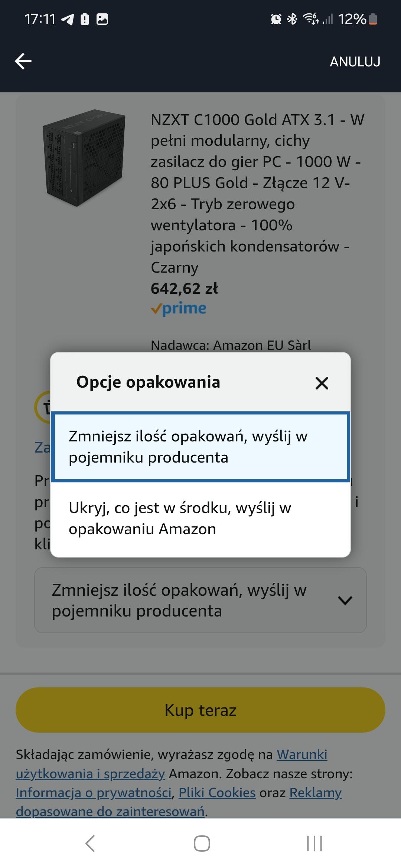Open recent apps navigation button
The image size is (401, 868).
tap(314, 844)
